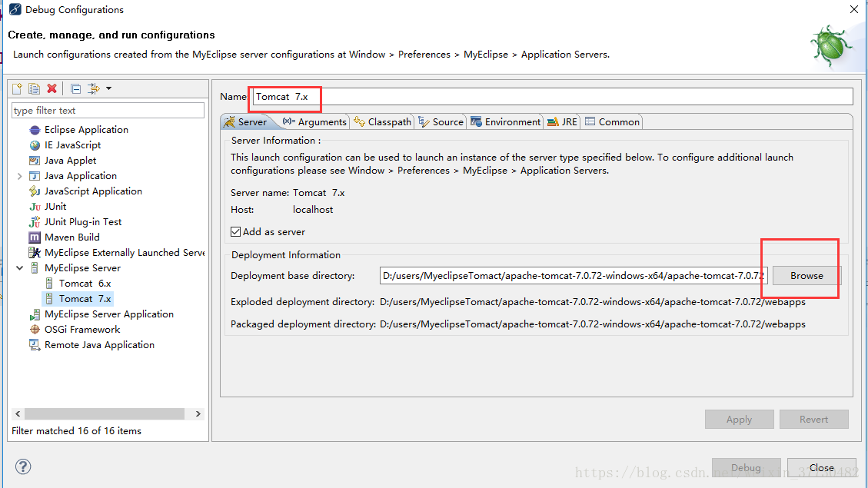Open the JRE tab
This screenshot has width=868, height=488.
pos(563,121)
